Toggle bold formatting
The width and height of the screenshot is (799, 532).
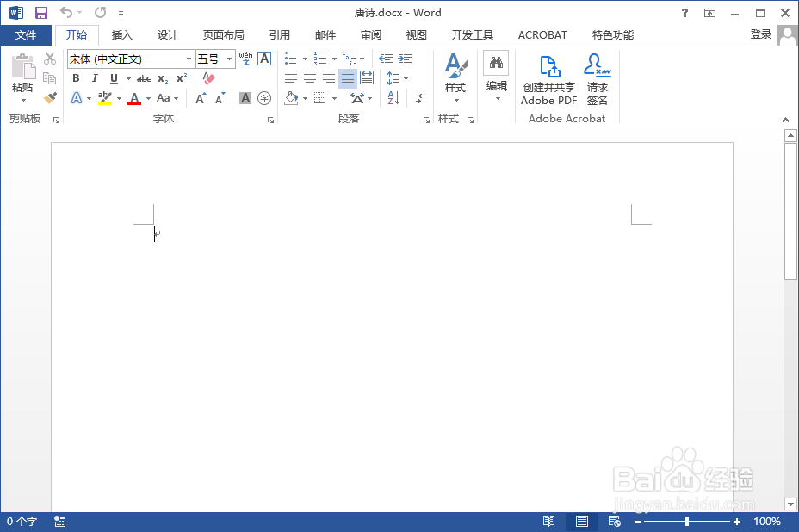point(76,78)
